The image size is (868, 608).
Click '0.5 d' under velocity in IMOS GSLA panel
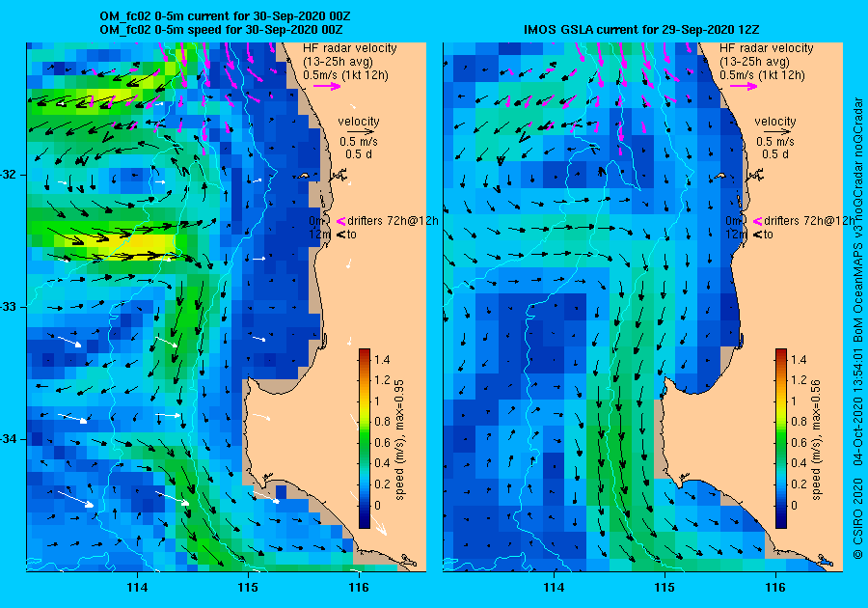[775, 154]
